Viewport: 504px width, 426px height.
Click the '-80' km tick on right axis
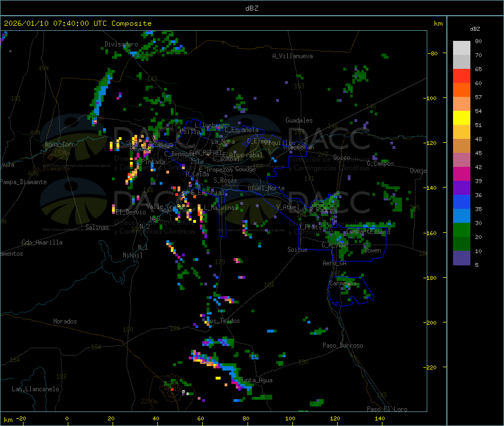[432, 53]
